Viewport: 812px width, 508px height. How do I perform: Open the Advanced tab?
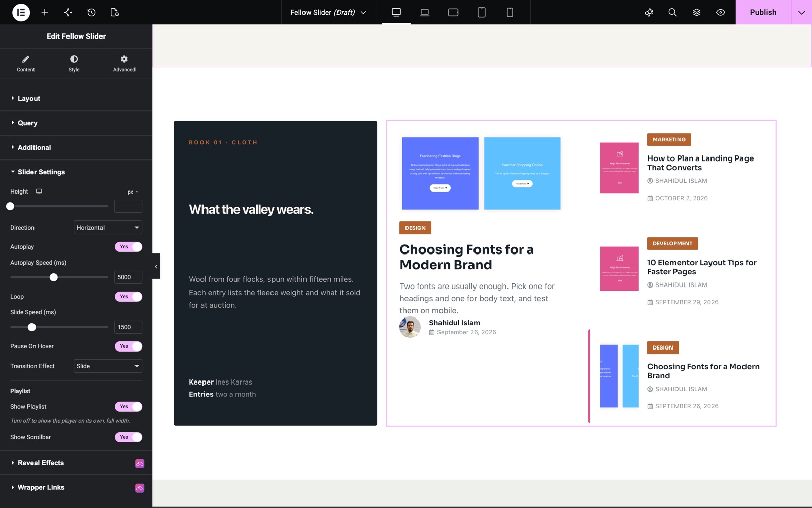(x=124, y=63)
